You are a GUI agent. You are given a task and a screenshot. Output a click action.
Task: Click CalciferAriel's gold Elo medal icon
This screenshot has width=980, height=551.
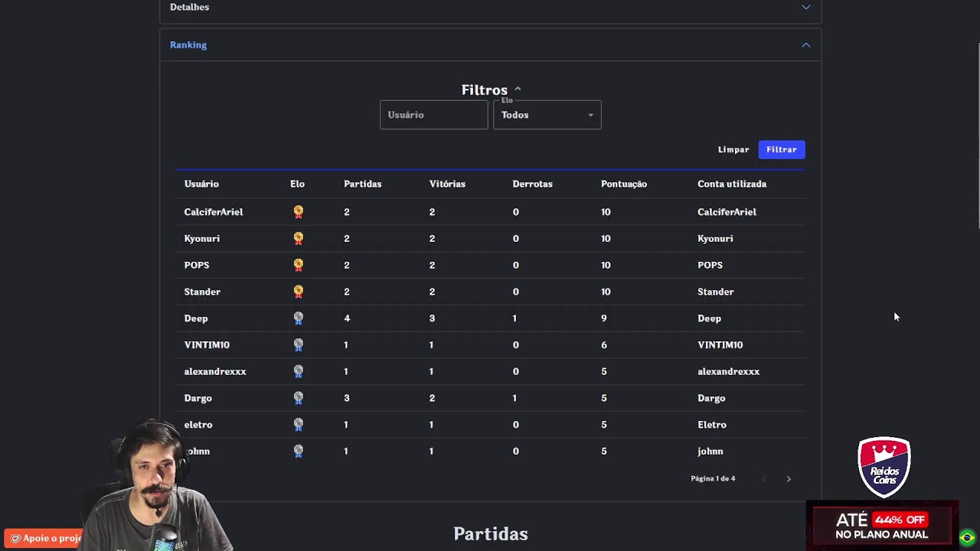coord(298,212)
